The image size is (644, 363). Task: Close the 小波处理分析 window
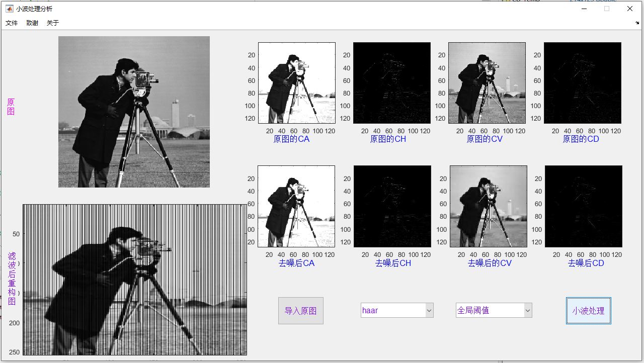[x=630, y=9]
